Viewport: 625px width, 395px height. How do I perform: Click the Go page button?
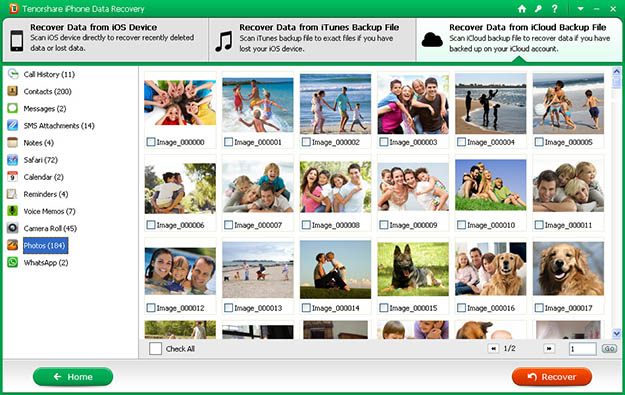pyautogui.click(x=609, y=349)
